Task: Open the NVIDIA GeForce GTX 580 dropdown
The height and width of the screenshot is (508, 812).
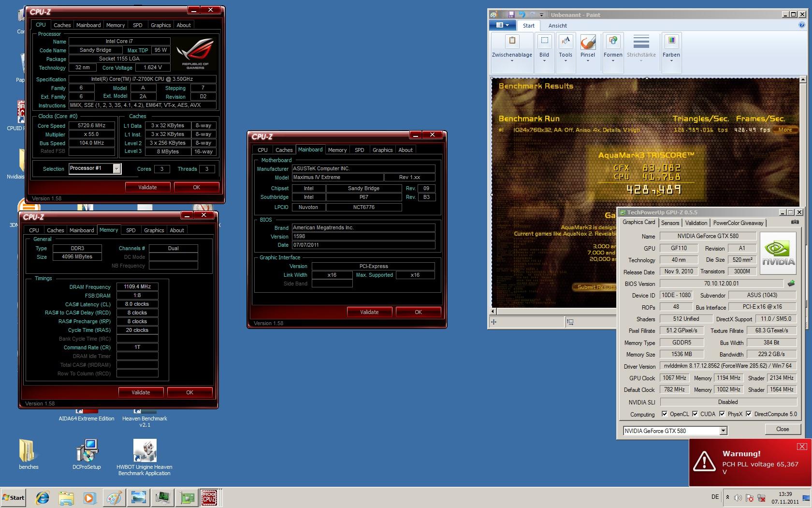Action: [723, 431]
